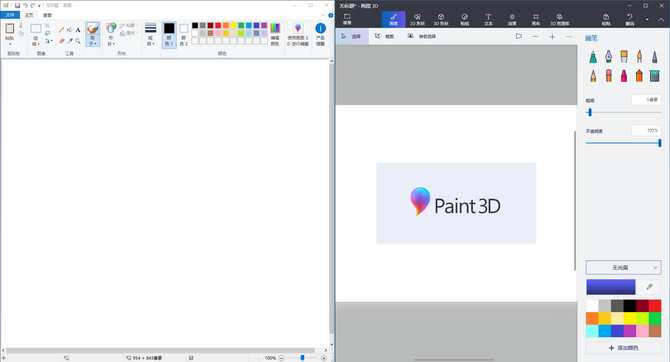Open the 3D library tab in Paint 3D
The width and height of the screenshot is (670, 362).
(560, 19)
